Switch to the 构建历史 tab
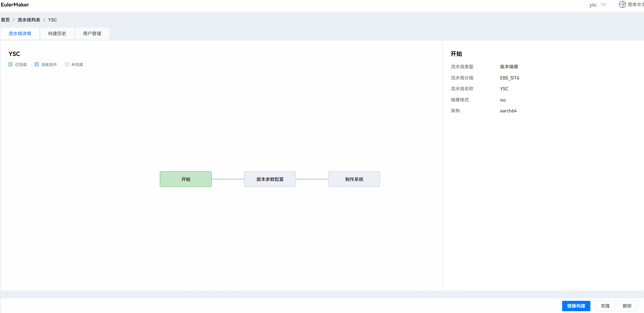The height and width of the screenshot is (313, 644). click(57, 34)
